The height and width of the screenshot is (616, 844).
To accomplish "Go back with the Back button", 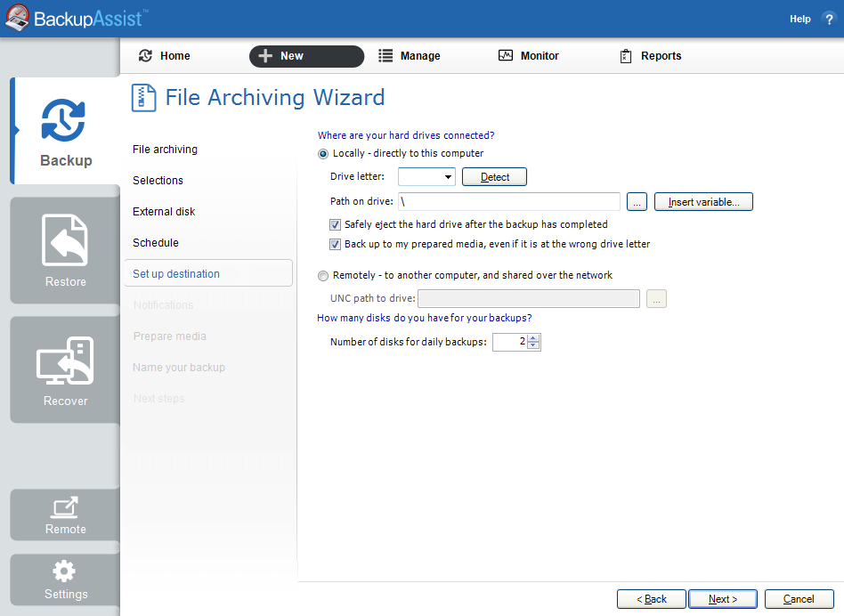I will tap(652, 599).
